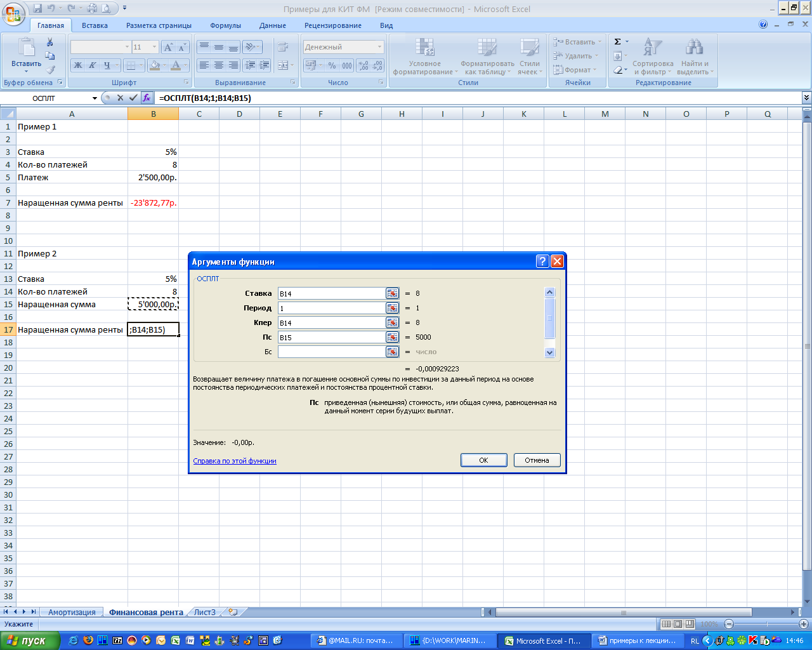Open the Рецензирование tab

point(333,25)
